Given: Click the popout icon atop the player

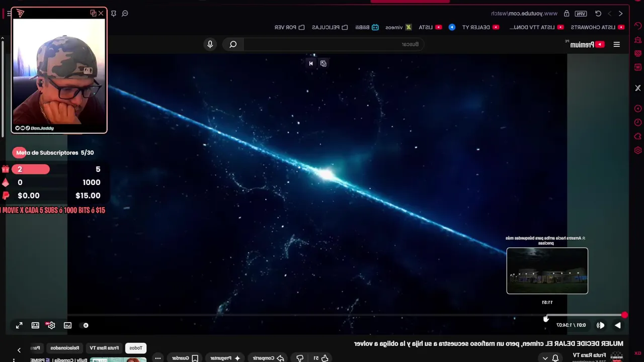Looking at the screenshot, I should (x=324, y=63).
